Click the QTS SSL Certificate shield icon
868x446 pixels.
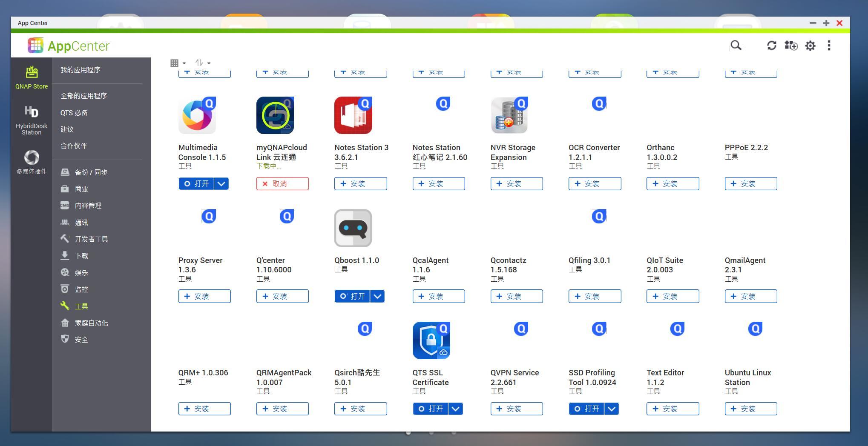pyautogui.click(x=431, y=340)
